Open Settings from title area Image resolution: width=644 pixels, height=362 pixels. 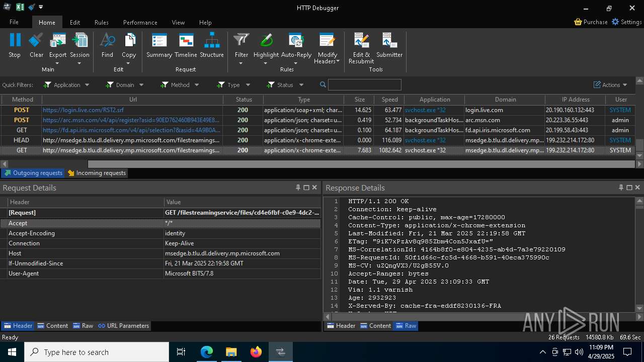click(626, 22)
